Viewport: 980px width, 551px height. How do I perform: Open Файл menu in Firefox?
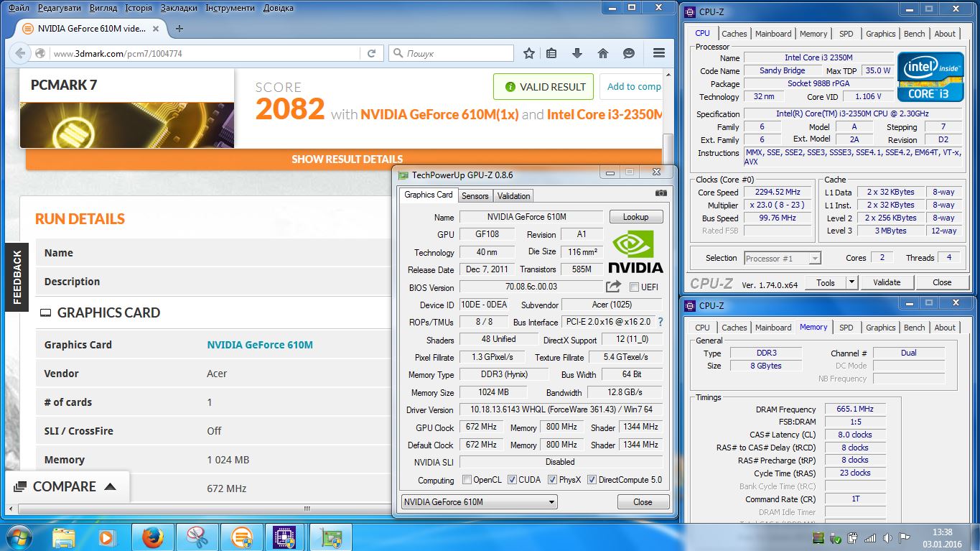[x=19, y=8]
